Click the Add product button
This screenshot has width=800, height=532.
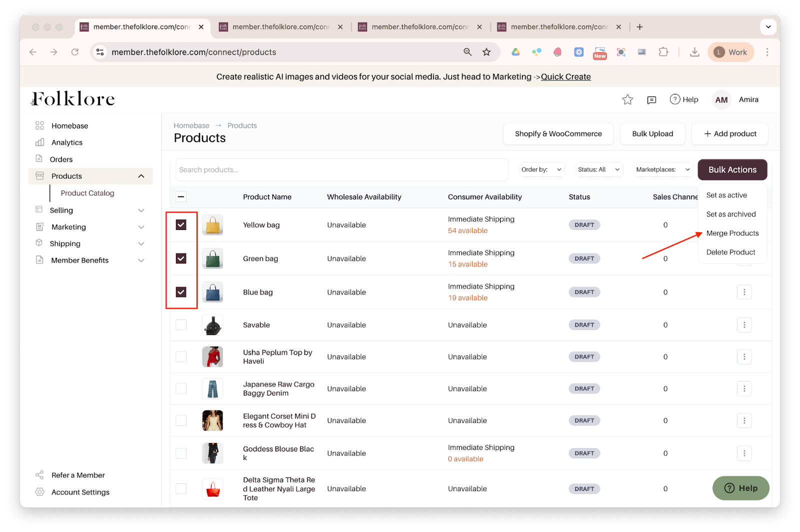[729, 133]
